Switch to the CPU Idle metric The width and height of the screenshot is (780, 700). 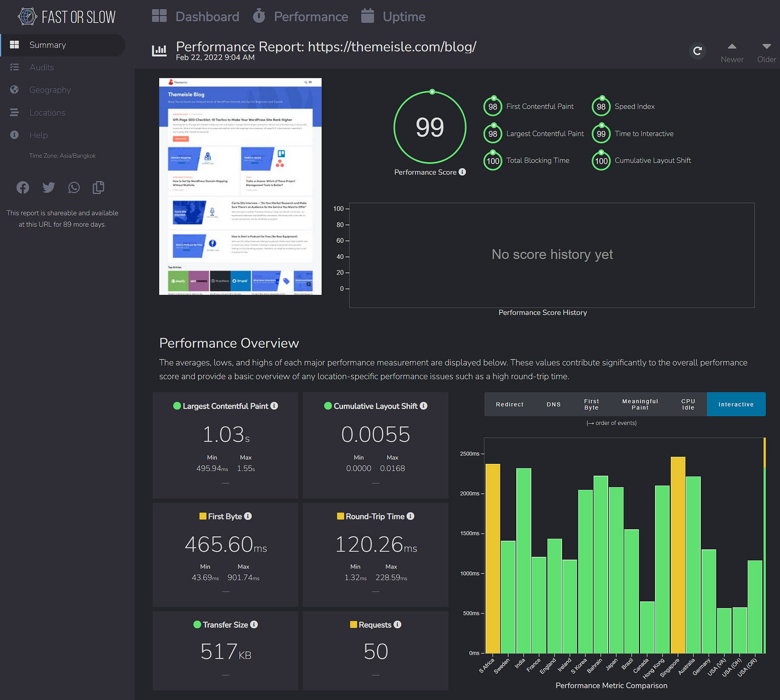pos(688,404)
